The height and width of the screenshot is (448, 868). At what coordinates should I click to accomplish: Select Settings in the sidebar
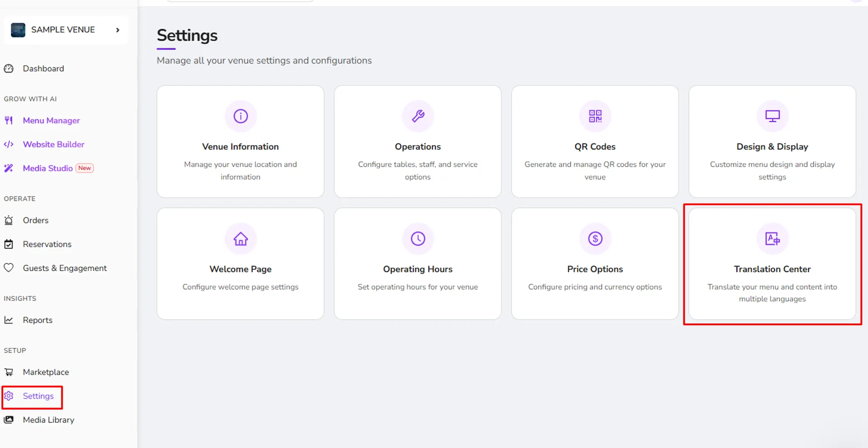point(38,396)
